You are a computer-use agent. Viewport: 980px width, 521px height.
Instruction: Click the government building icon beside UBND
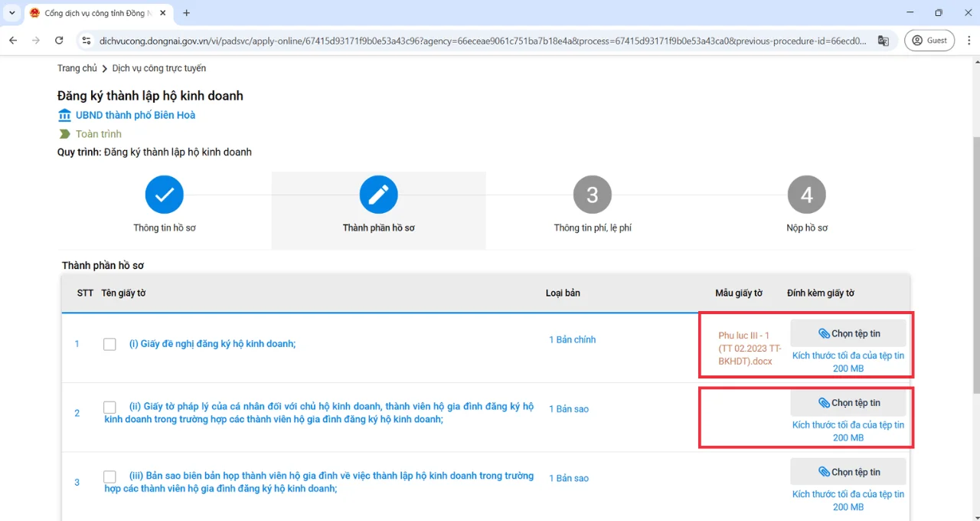[x=64, y=115]
